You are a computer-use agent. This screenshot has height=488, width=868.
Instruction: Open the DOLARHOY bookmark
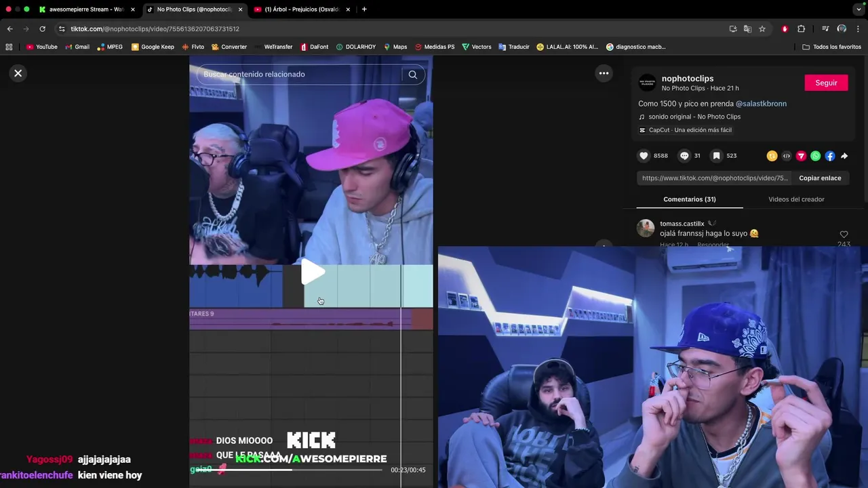pyautogui.click(x=355, y=47)
